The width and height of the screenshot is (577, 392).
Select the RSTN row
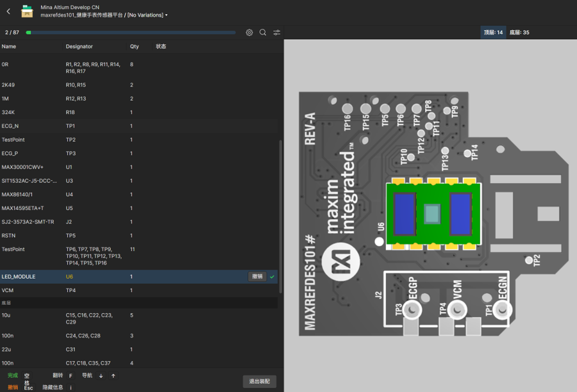point(138,235)
